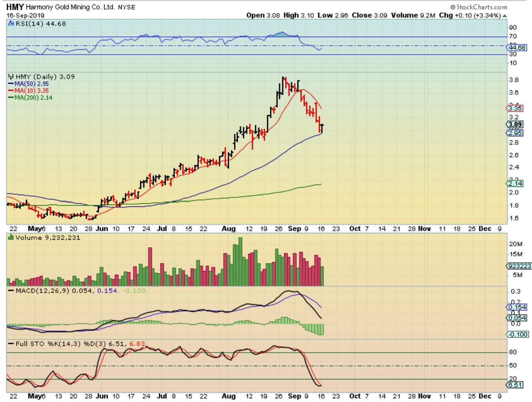This screenshot has height=402, width=532.
Task: Click the Volume 9,232,231 panel label
Action: [48, 238]
